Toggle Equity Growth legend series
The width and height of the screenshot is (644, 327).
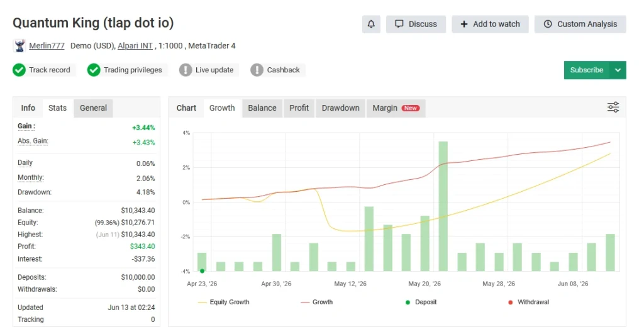[223, 302]
